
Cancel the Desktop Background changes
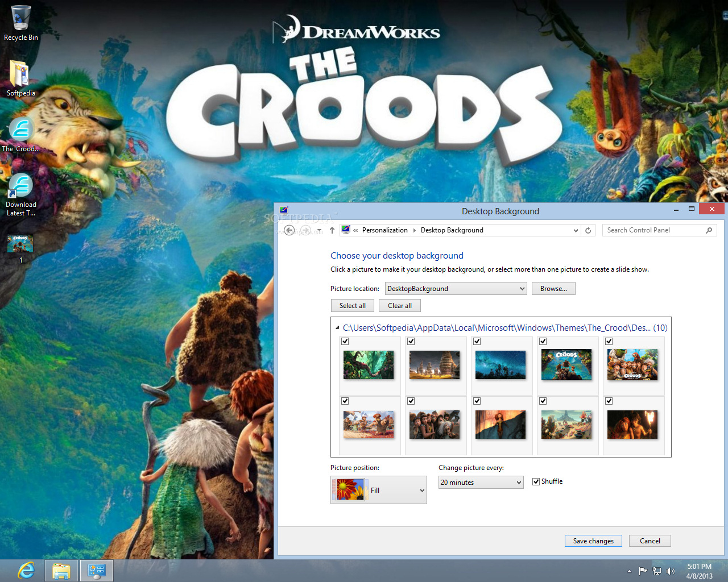[x=650, y=541]
